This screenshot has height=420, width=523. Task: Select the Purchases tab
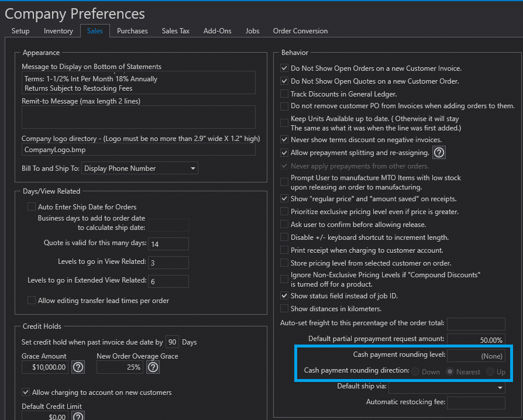132,31
